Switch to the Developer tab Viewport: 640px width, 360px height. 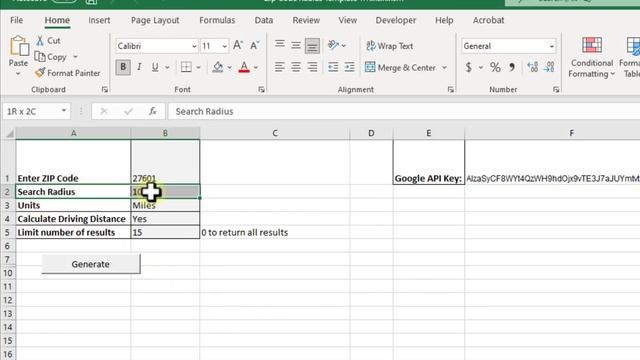[396, 20]
